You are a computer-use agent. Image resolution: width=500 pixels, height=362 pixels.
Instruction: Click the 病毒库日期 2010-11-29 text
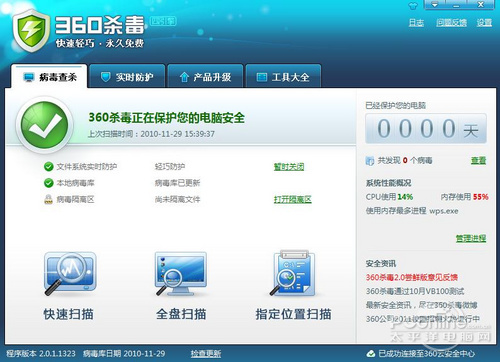point(124,353)
